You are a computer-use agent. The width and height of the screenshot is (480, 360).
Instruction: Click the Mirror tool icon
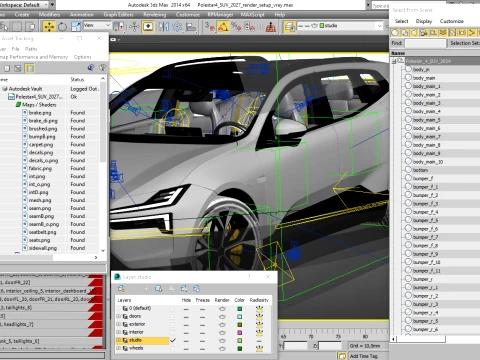coord(163,26)
